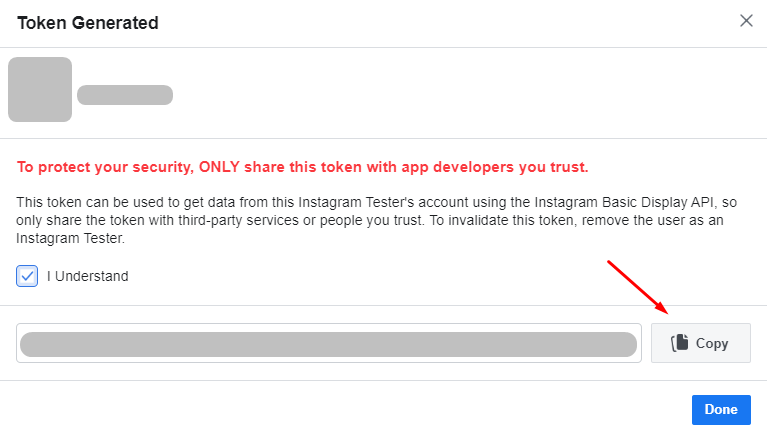Click the blue Done button
Viewport: 767px width, 437px height.
[720, 409]
